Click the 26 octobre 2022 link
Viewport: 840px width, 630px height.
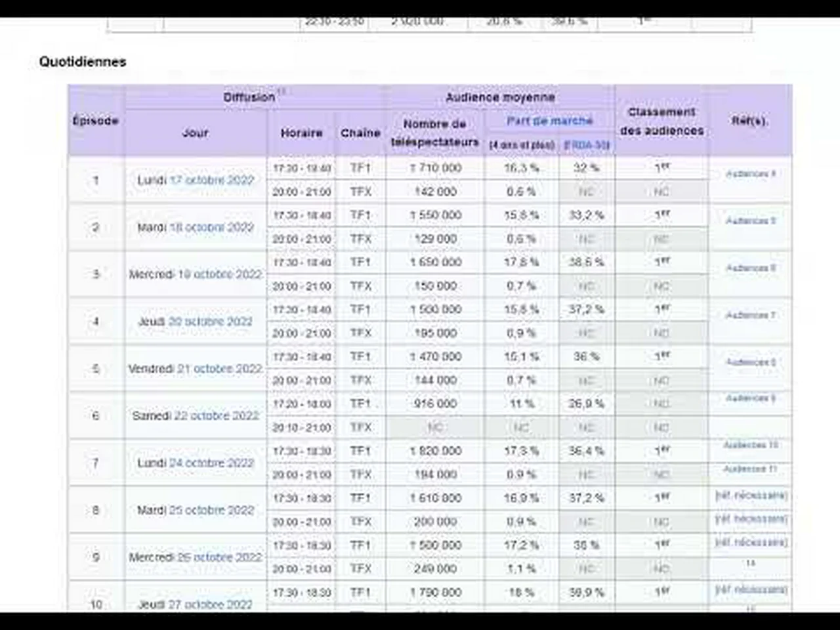pyautogui.click(x=220, y=558)
